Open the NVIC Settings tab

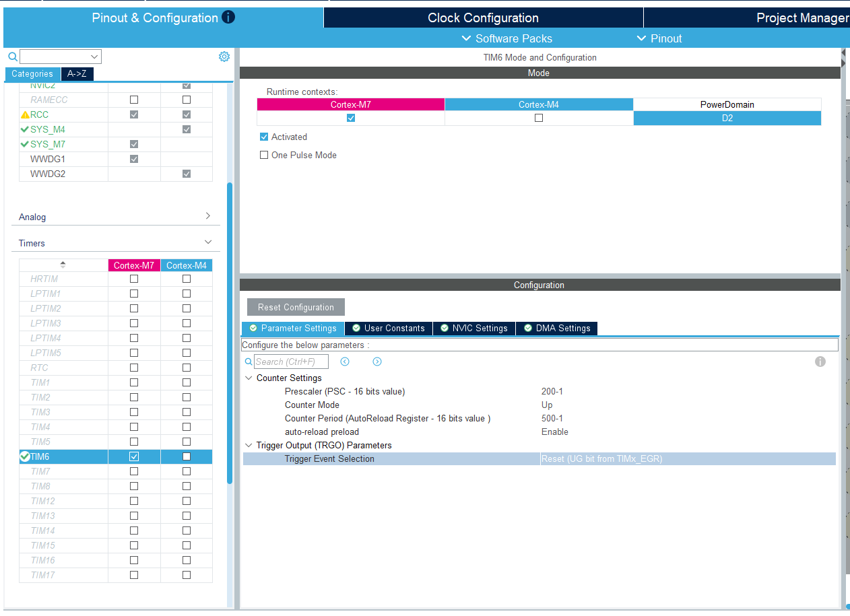[474, 328]
